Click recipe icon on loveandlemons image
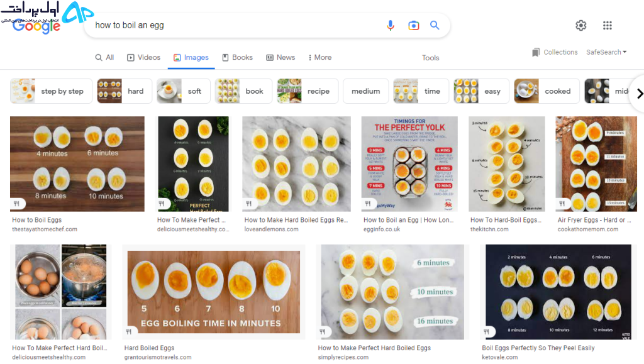 tap(248, 204)
